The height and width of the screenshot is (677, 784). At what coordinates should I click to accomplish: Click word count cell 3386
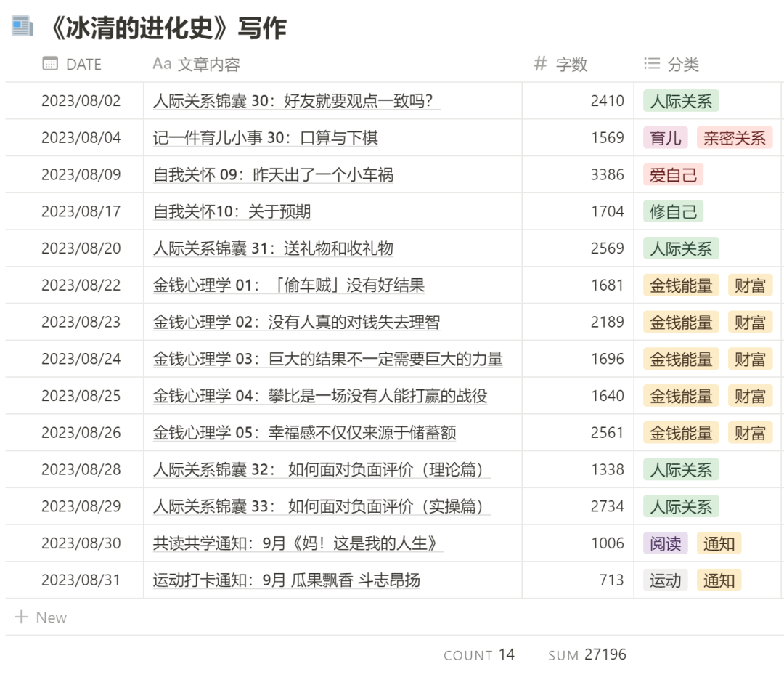click(x=578, y=174)
